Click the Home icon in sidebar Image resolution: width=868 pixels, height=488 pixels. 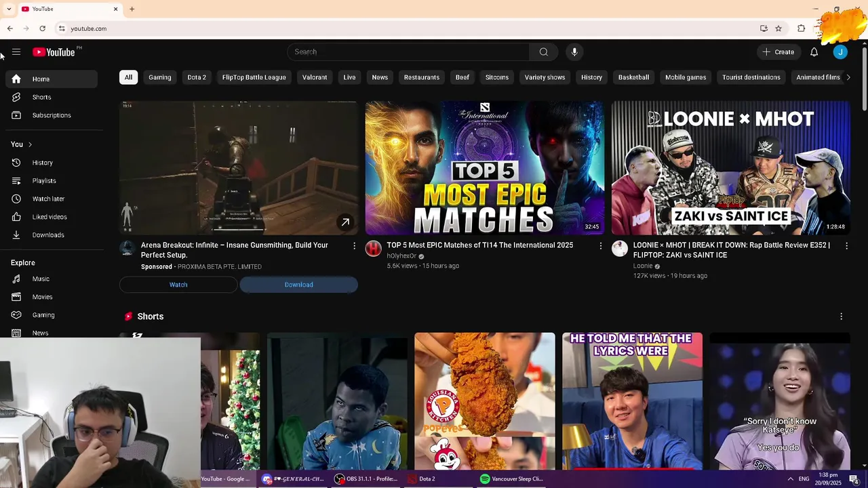click(x=16, y=79)
